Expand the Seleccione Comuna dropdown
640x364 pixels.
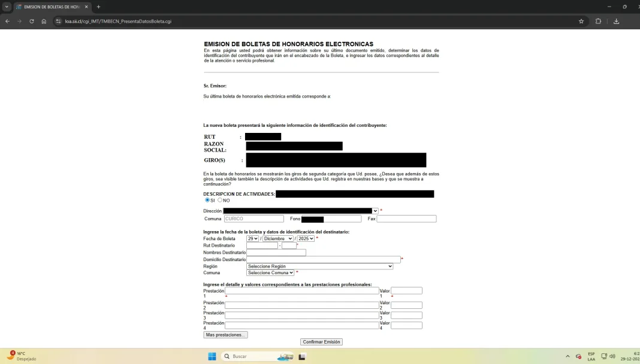point(270,272)
